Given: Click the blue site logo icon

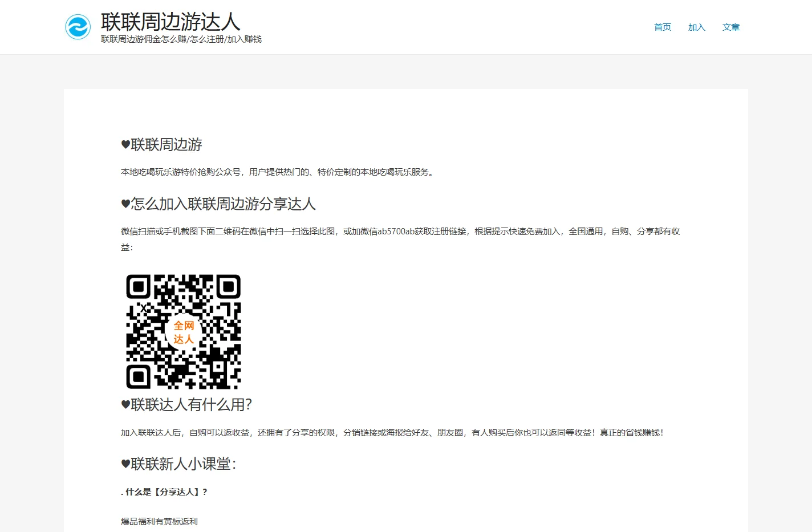Looking at the screenshot, I should click(x=78, y=27).
